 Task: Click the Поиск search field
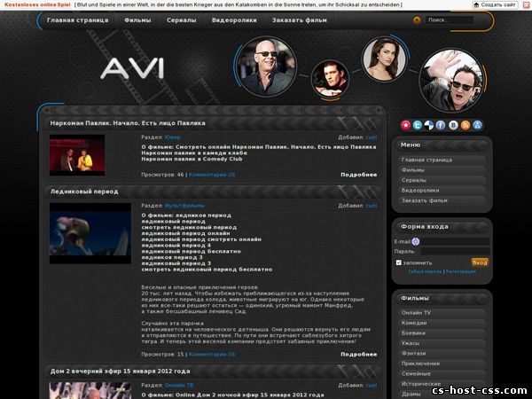click(x=450, y=20)
